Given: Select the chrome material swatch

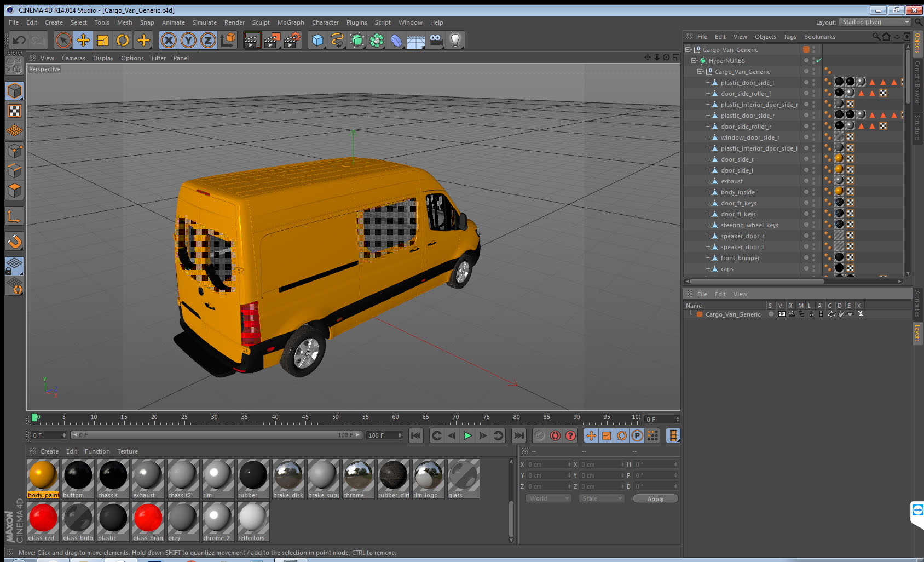Looking at the screenshot, I should 359,475.
